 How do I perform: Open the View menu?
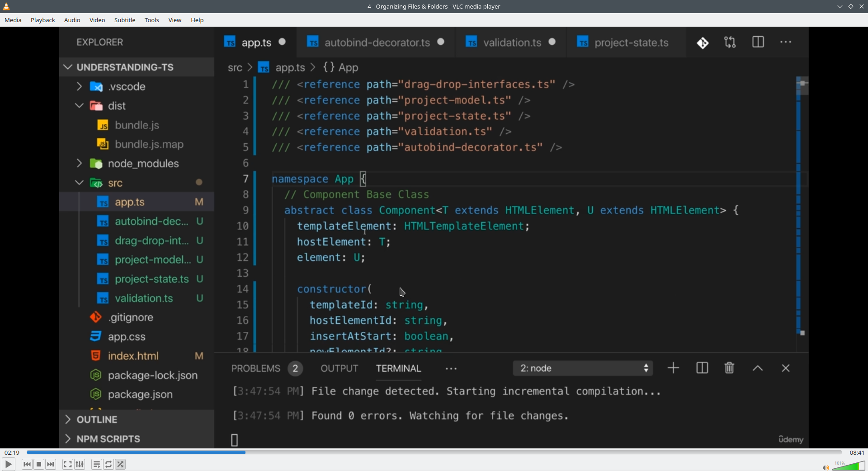pyautogui.click(x=175, y=20)
